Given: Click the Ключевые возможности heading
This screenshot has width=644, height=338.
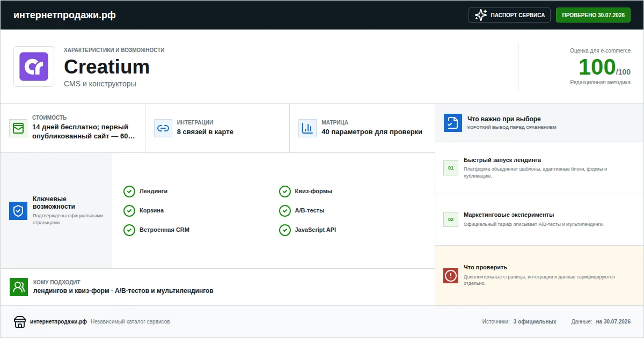Looking at the screenshot, I should 54,203.
